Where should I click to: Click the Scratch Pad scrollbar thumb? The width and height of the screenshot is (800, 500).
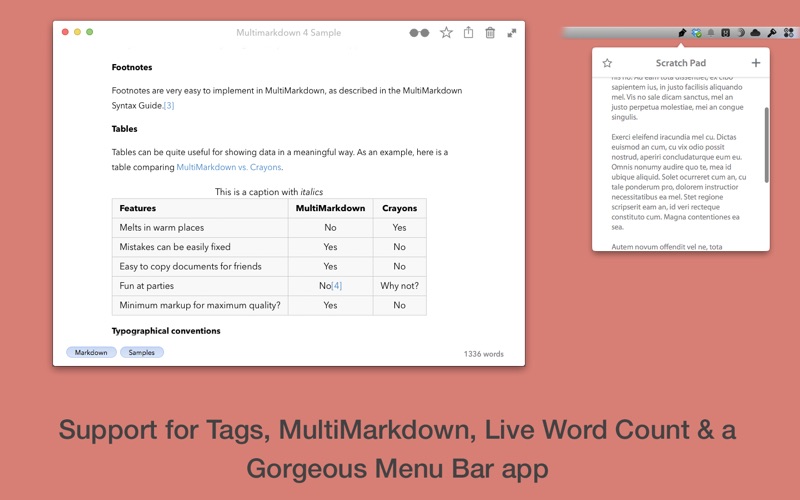[x=766, y=145]
